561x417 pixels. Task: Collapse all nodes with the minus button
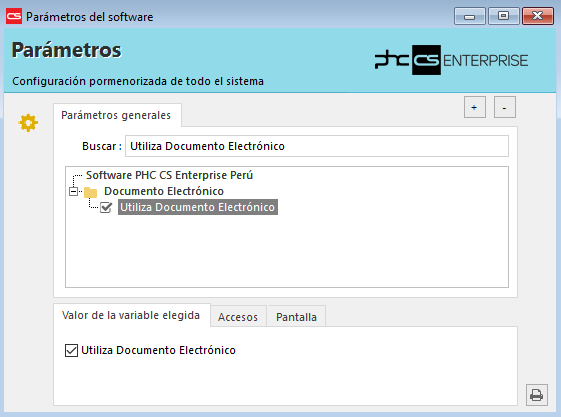click(x=504, y=107)
